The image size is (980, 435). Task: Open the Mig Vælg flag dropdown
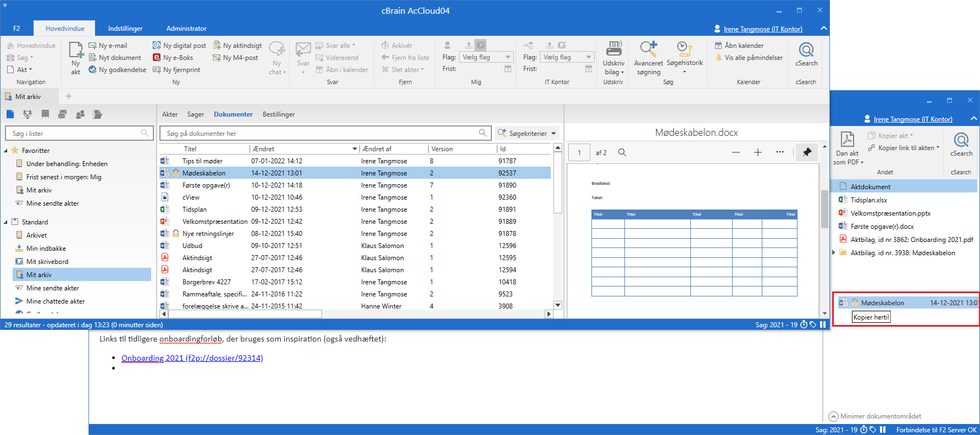(x=486, y=57)
